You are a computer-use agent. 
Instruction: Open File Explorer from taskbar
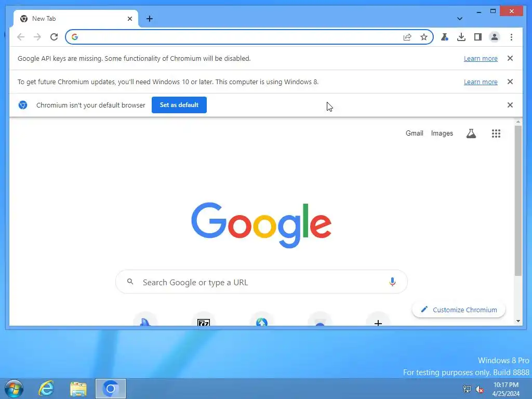coord(78,389)
